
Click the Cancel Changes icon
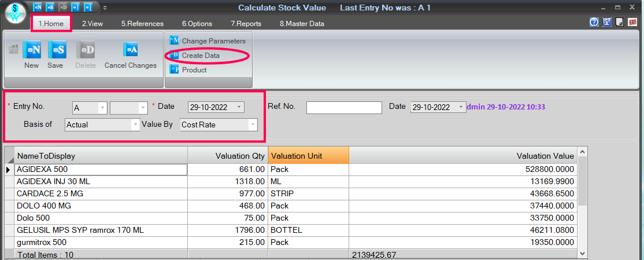coord(131,49)
